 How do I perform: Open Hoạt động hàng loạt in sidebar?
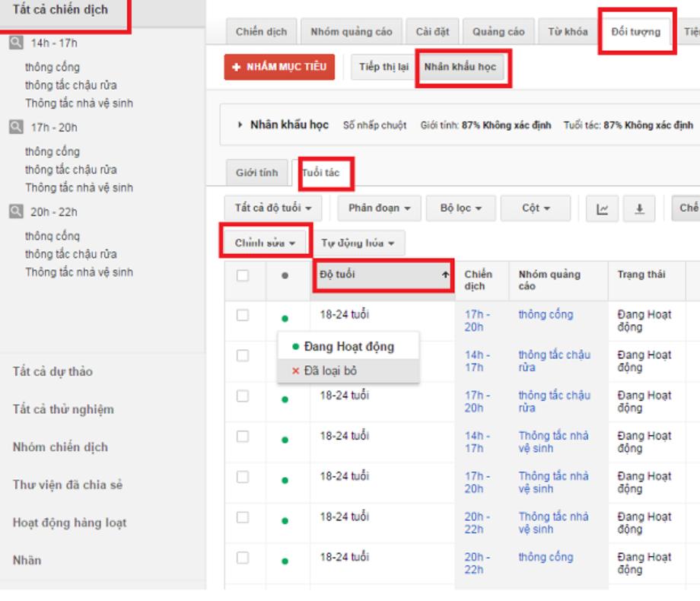(70, 523)
